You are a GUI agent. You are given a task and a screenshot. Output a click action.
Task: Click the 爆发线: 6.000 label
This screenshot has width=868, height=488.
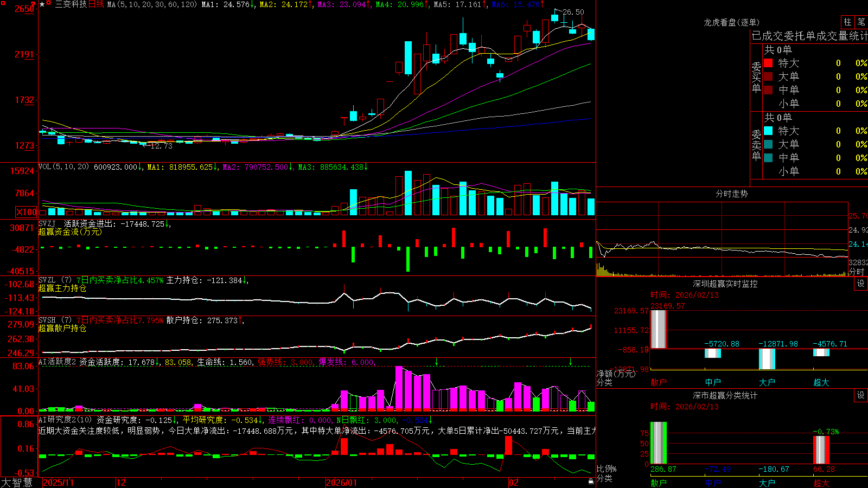coord(346,362)
